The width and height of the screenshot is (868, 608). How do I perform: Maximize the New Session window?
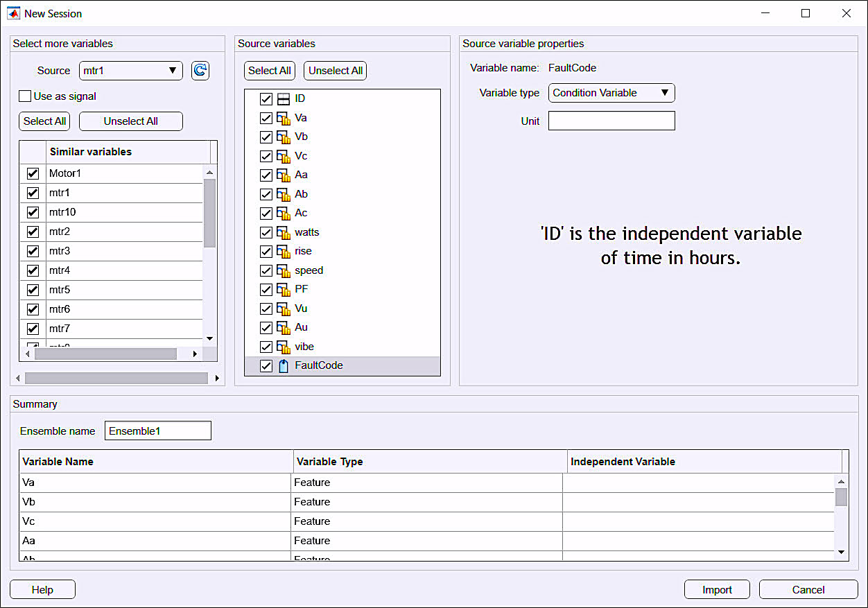pos(806,13)
